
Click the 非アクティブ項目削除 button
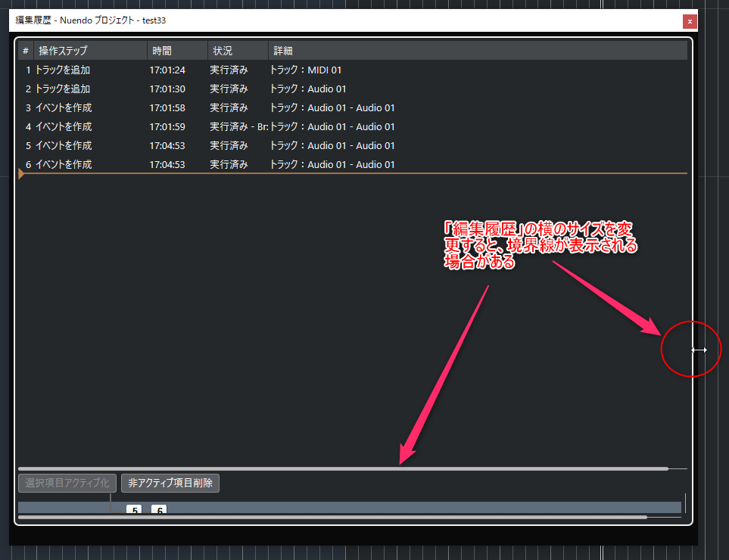tap(170, 483)
